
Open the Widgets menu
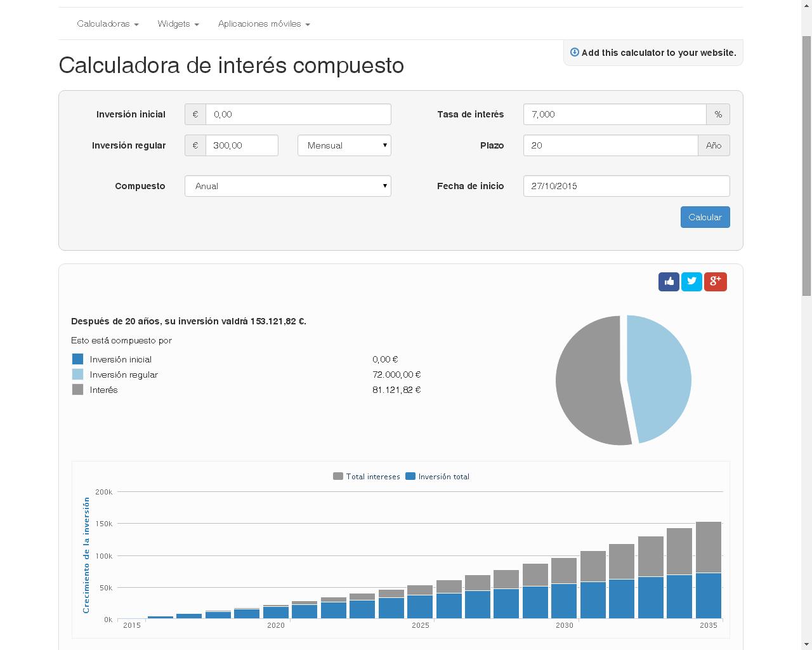coord(178,23)
